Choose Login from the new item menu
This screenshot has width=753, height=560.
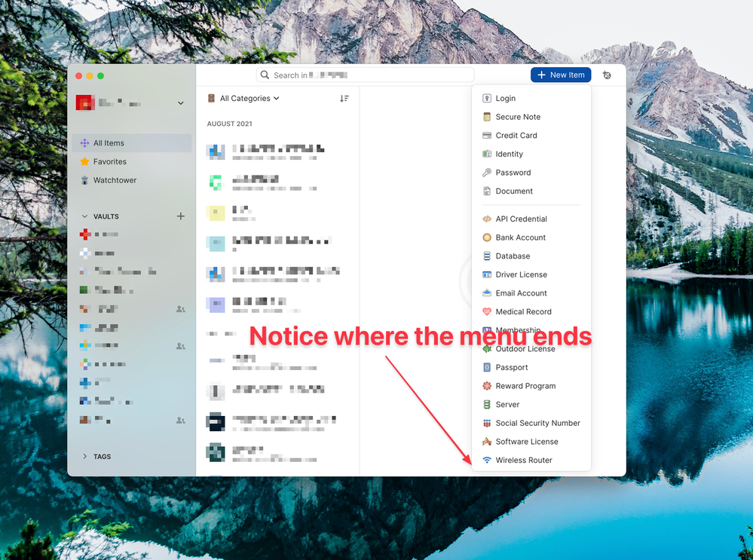click(505, 99)
